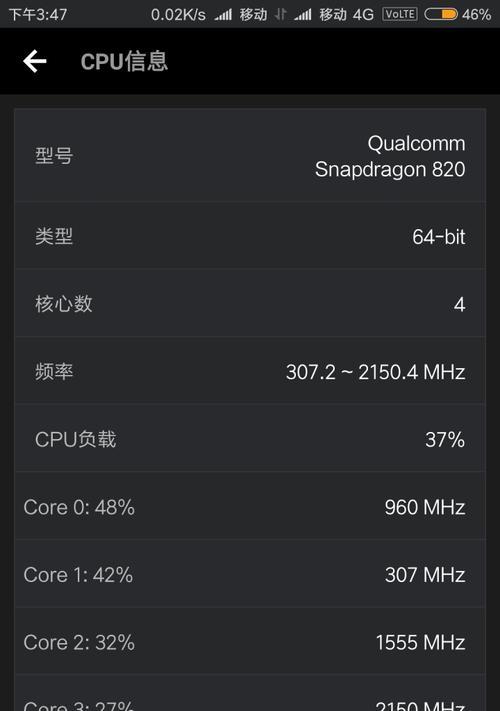500x711 pixels.
Task: Tap the back arrow icon
Action: [34, 61]
